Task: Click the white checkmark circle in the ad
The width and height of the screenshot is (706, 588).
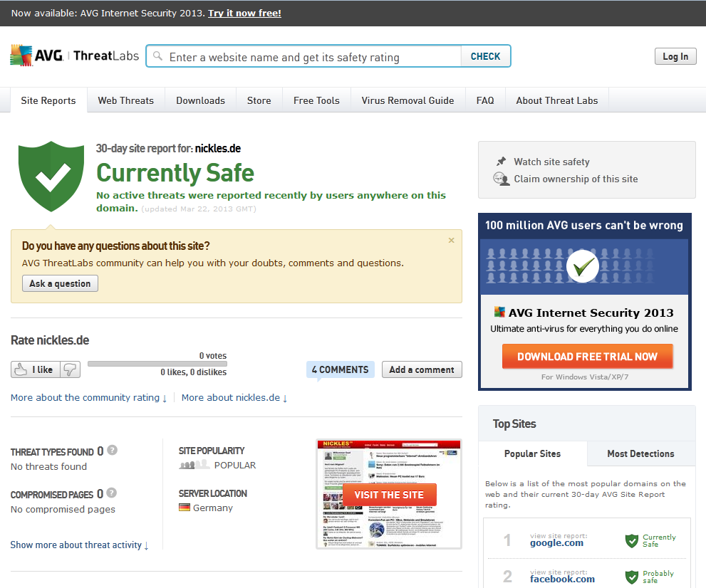Action: (583, 266)
